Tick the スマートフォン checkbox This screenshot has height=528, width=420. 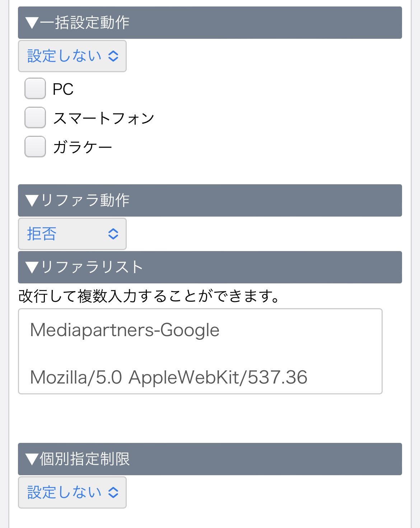35,118
